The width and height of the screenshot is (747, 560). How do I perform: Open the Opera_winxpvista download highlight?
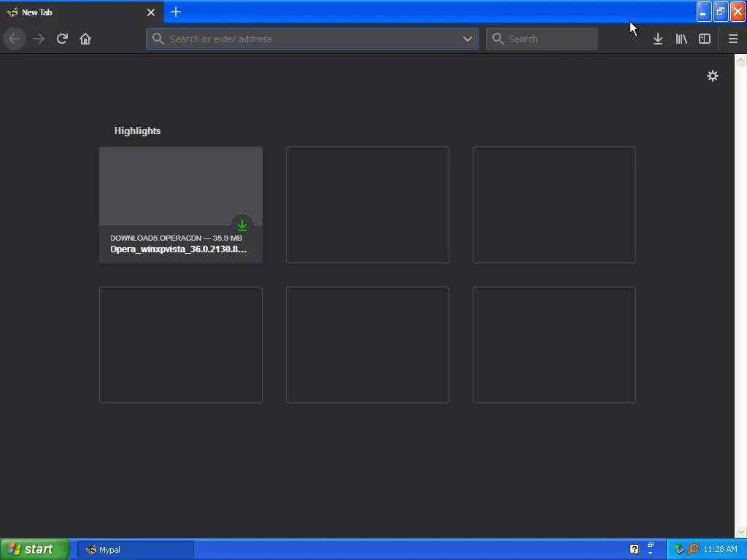pyautogui.click(x=181, y=205)
